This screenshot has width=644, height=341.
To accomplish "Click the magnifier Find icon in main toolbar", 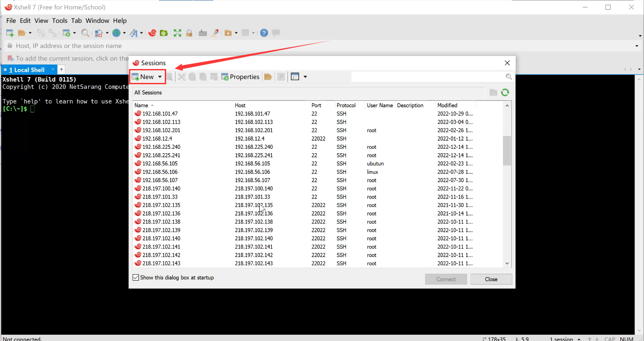I will (85, 33).
